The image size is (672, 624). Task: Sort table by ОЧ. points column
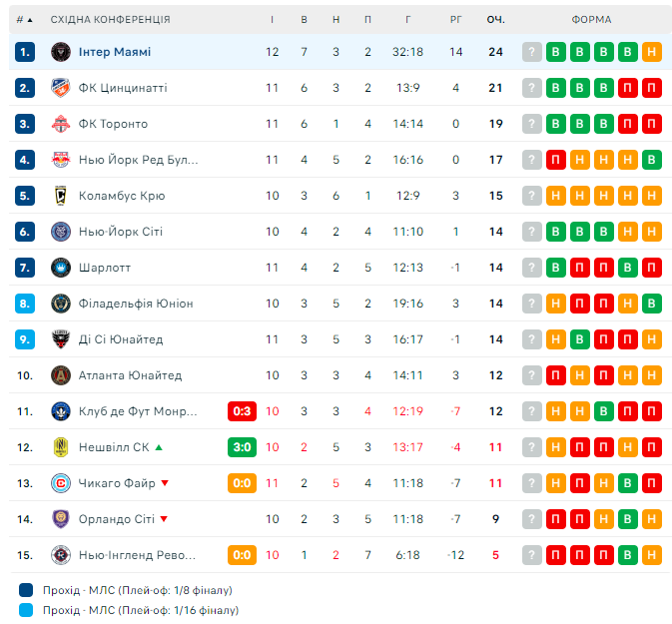tap(495, 19)
